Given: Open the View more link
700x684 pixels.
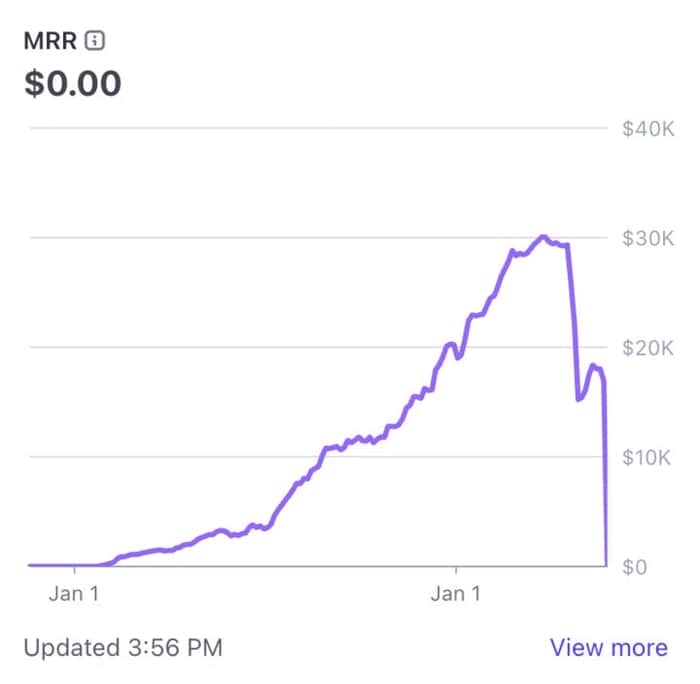Looking at the screenshot, I should [x=609, y=647].
